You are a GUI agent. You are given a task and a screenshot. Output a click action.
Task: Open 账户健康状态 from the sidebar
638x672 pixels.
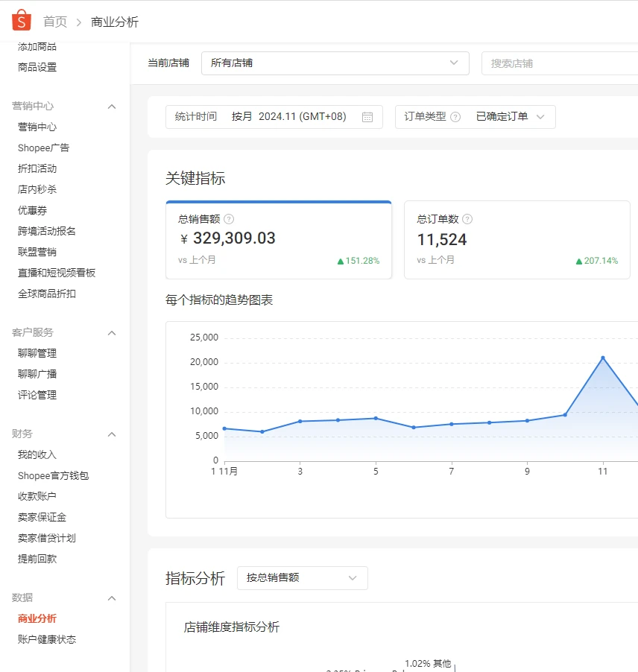46,638
